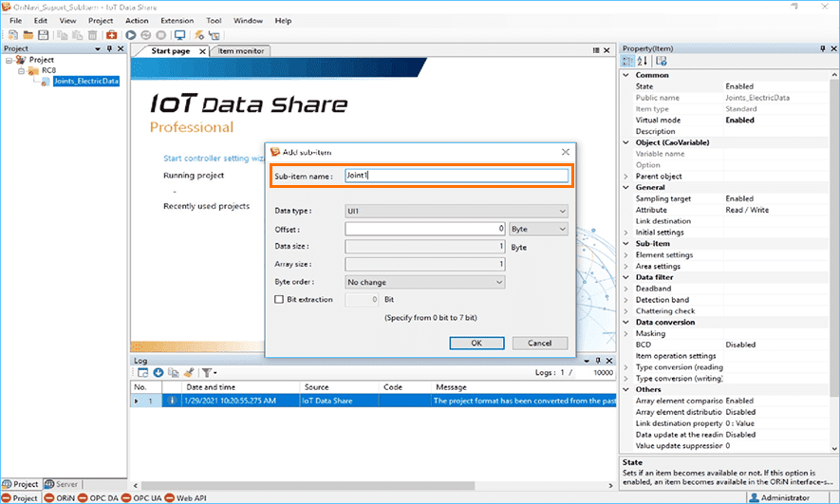Viewport: 840px width, 504px height.
Task: Open the Tool menu
Action: (214, 21)
